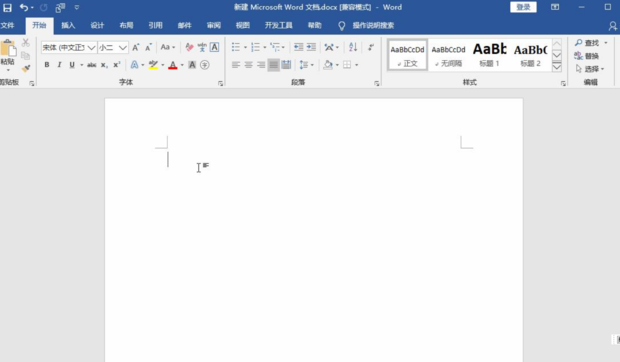Click the Save icon in the quick access toolbar
Image resolution: width=620 pixels, height=362 pixels.
[7, 7]
